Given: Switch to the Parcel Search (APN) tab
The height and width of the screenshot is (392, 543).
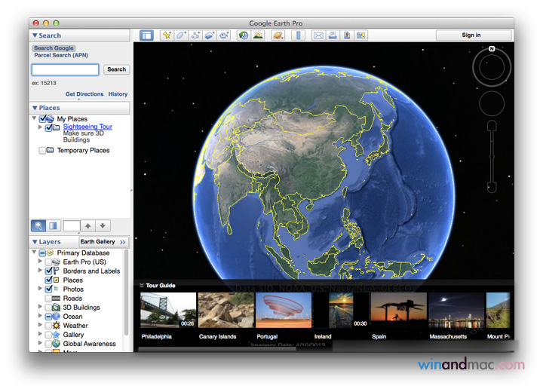Looking at the screenshot, I should pyautogui.click(x=60, y=56).
